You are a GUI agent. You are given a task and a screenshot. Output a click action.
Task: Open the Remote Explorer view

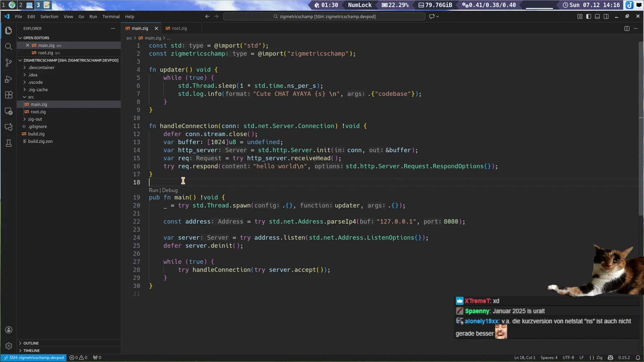point(8,111)
